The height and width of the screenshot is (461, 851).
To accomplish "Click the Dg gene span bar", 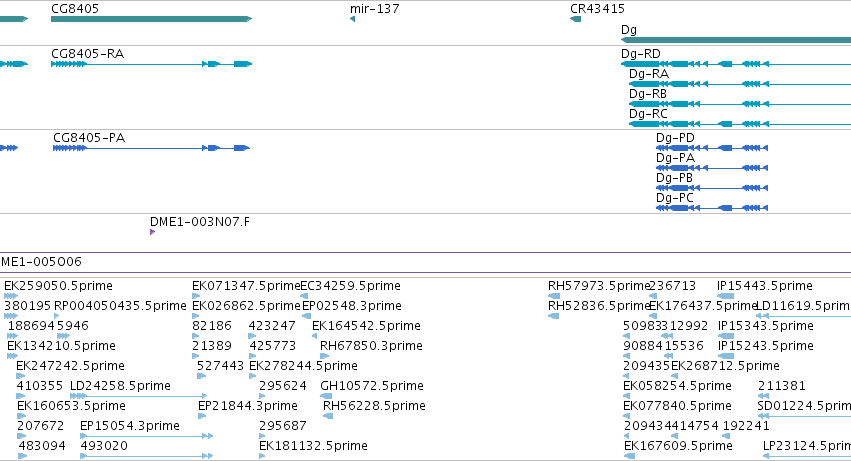I will point(736,40).
